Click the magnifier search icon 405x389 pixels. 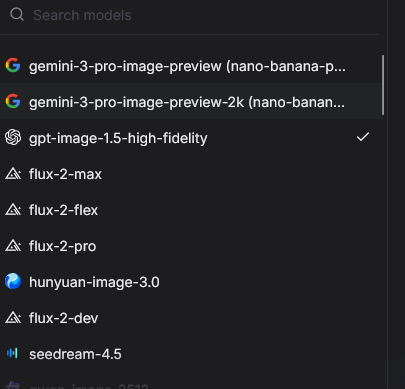click(x=17, y=15)
